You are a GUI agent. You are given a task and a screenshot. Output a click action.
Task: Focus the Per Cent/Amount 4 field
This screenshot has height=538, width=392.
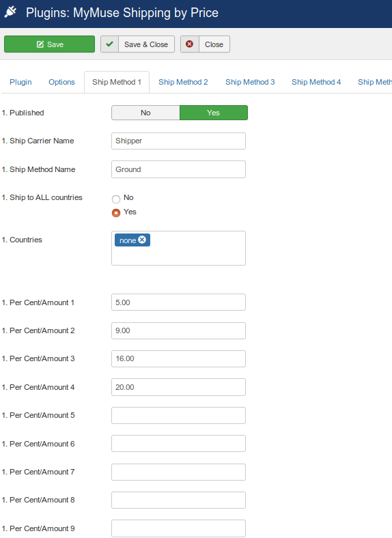click(178, 387)
